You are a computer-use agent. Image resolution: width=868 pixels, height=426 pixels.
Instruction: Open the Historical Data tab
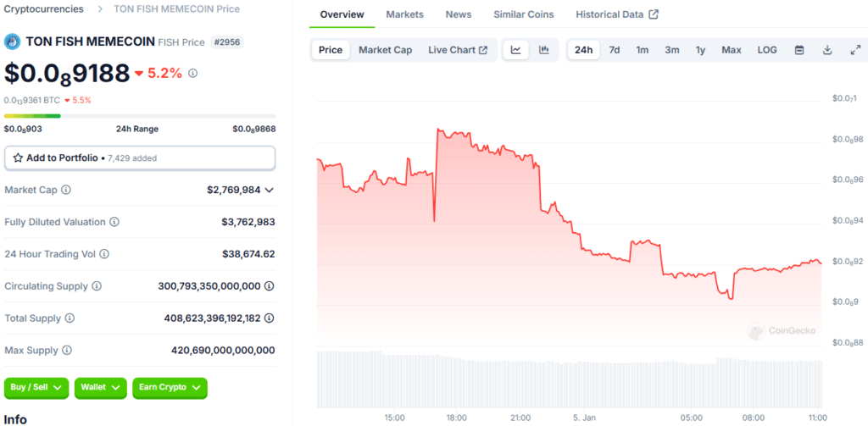pyautogui.click(x=617, y=14)
